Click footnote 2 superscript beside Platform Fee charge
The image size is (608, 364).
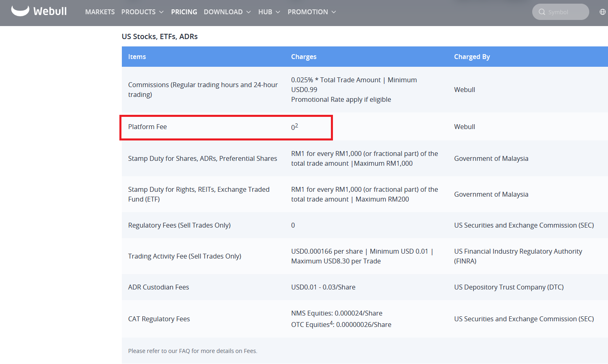(297, 125)
